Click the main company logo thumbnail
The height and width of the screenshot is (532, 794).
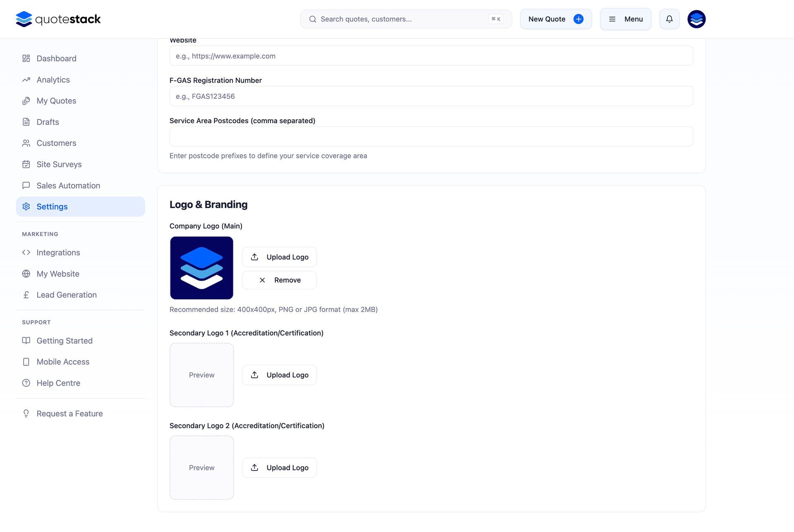(x=201, y=268)
